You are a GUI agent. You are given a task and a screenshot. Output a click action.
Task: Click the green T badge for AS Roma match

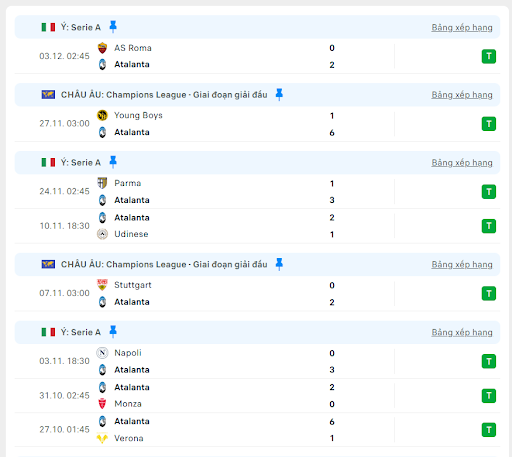click(489, 56)
